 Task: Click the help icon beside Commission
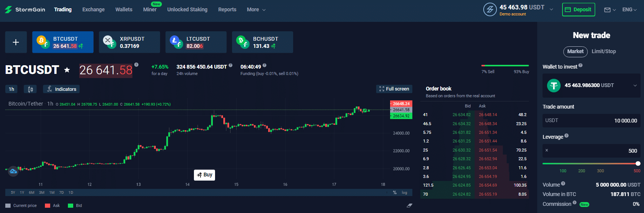coord(575,202)
